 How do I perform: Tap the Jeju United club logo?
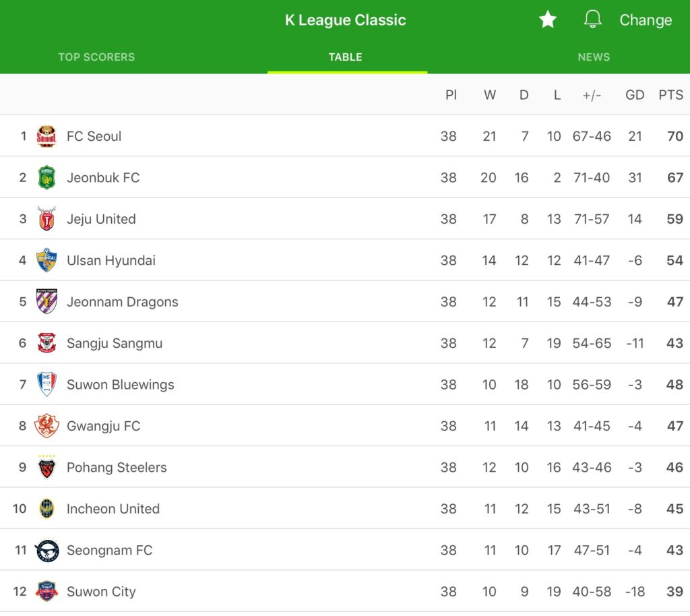pyautogui.click(x=46, y=219)
